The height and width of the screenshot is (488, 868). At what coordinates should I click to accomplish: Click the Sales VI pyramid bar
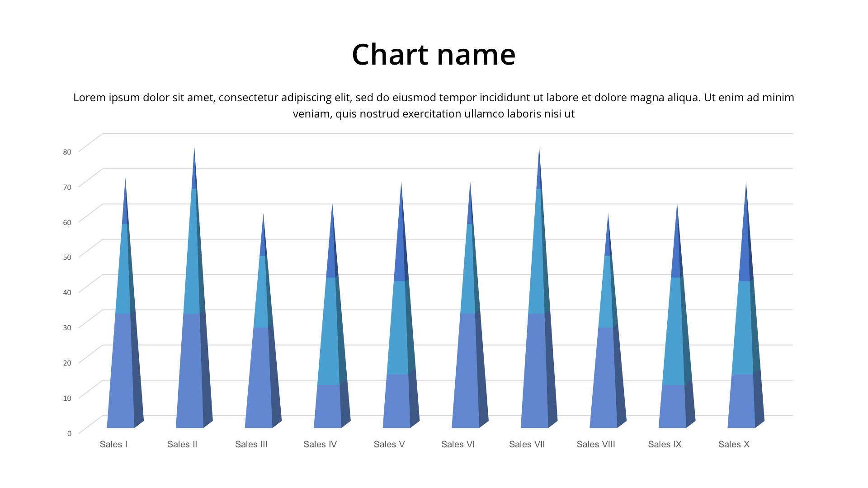[467, 361]
